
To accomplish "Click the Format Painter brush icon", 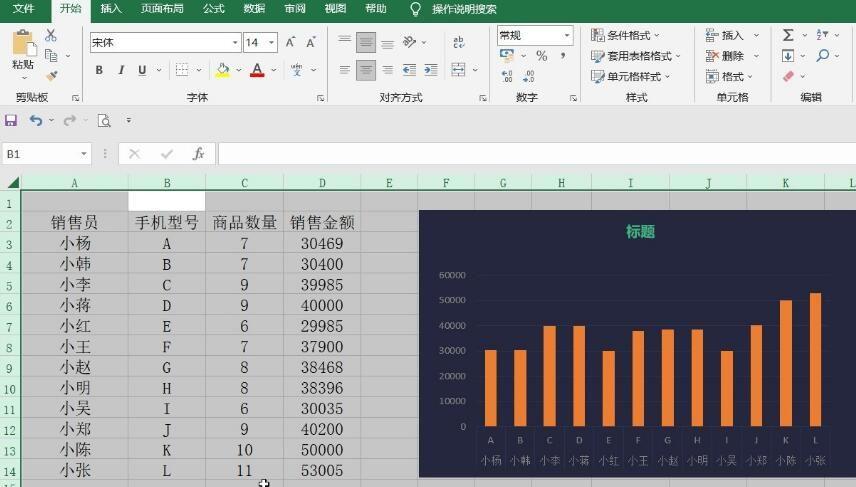I will (52, 76).
